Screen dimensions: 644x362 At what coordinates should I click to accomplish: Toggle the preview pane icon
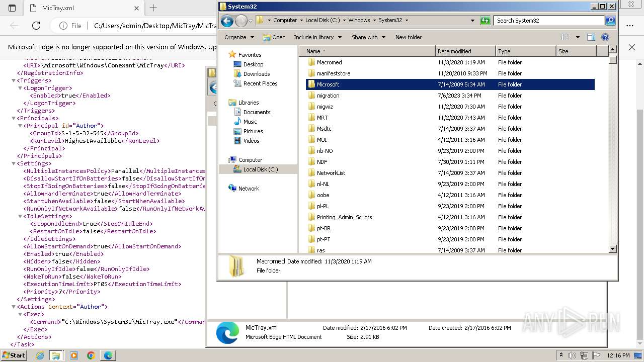pyautogui.click(x=591, y=37)
